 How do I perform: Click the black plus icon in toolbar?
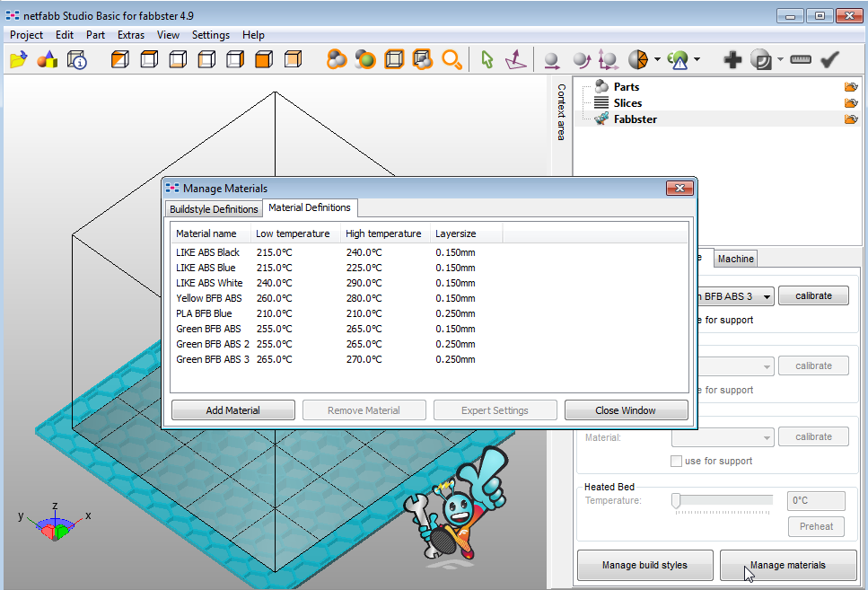[x=732, y=60]
